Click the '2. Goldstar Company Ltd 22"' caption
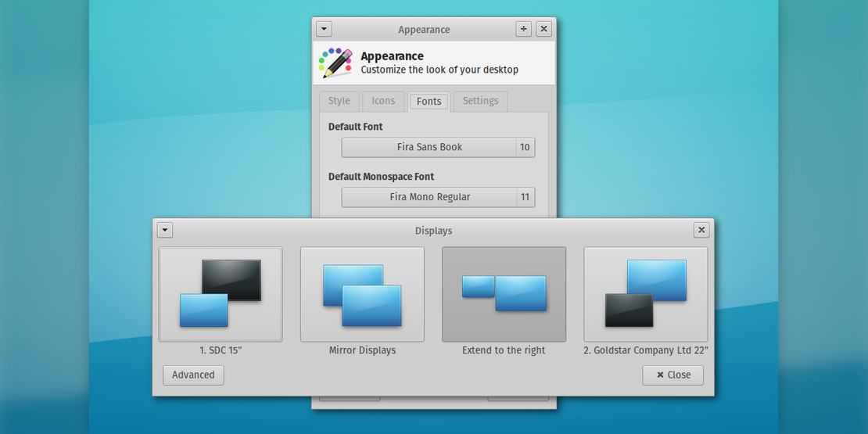Viewport: 868px width, 434px height. [645, 350]
